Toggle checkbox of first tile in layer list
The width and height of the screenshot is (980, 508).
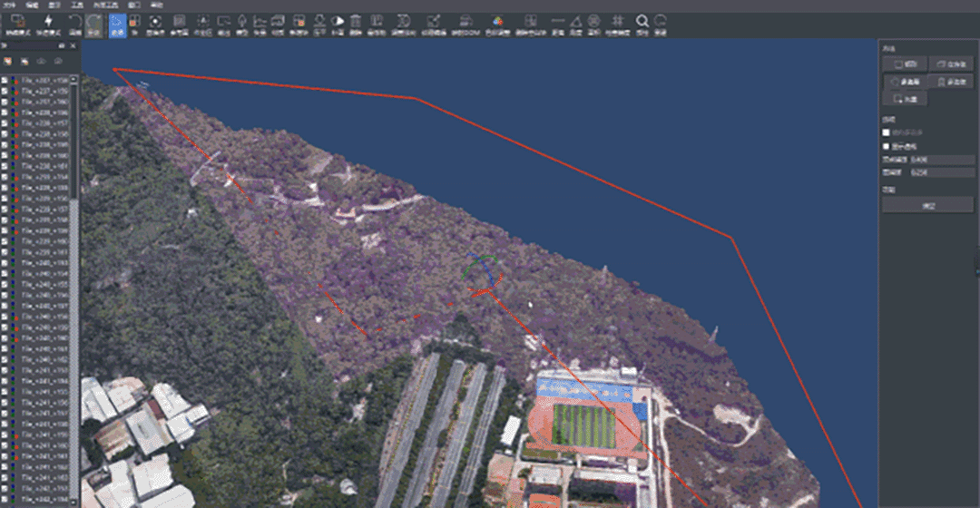[x=5, y=81]
